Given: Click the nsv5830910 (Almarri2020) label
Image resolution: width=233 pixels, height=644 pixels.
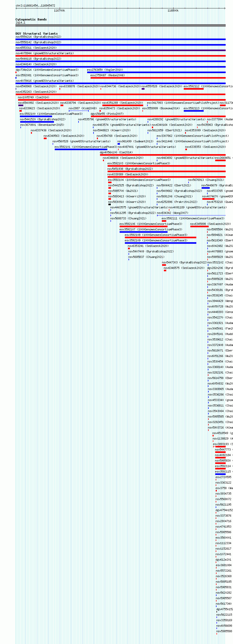Looking at the screenshot, I should pos(127,202).
